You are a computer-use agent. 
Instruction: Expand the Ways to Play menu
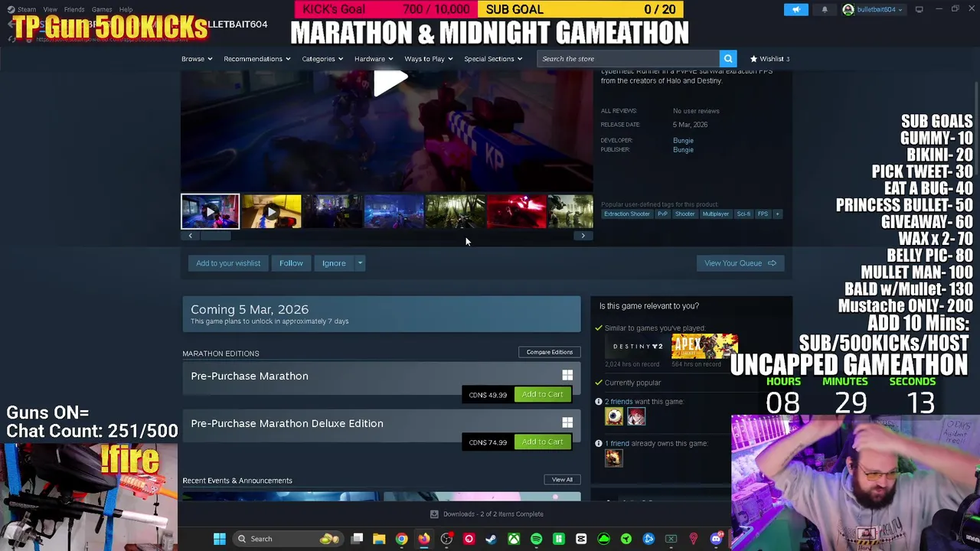(x=428, y=59)
